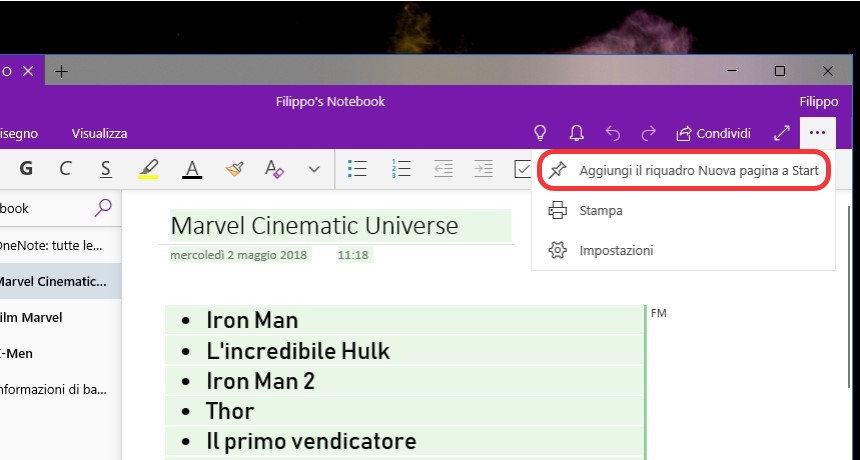Screen dimensions: 860x460
Task: Insert a numbered list
Action: tap(401, 169)
